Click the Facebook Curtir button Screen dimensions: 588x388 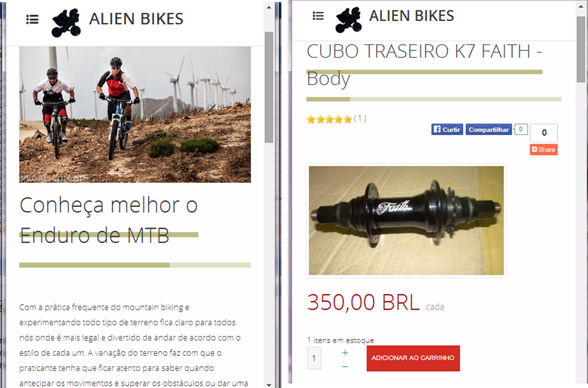(x=447, y=129)
